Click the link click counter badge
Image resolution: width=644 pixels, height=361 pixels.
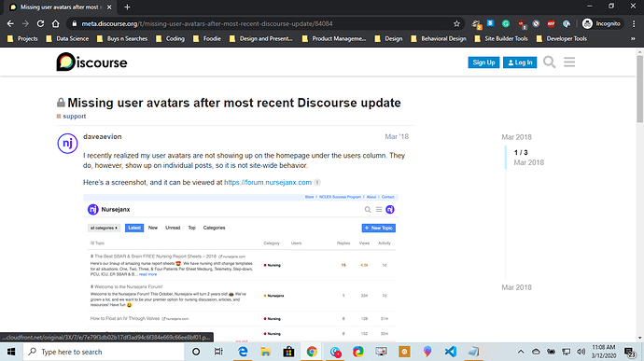pyautogui.click(x=317, y=182)
